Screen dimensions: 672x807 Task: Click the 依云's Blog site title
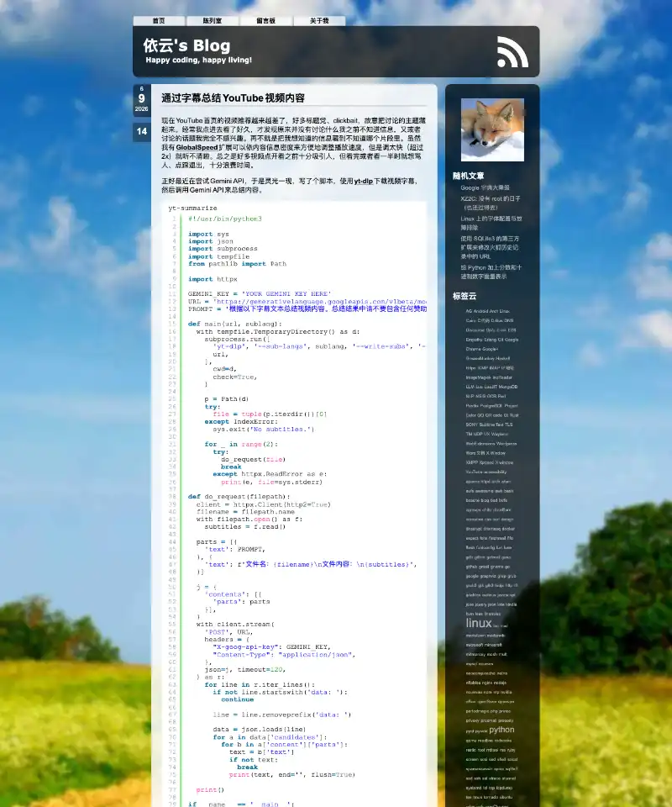coord(186,45)
